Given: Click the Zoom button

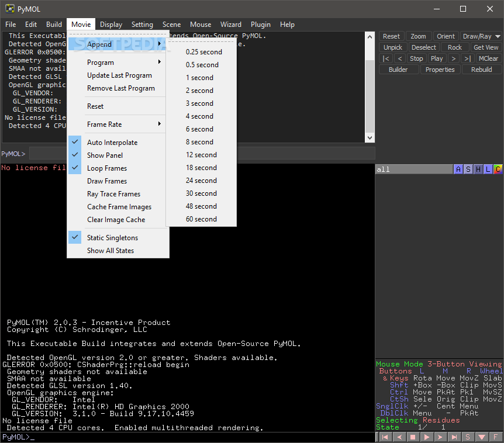Looking at the screenshot, I should (418, 36).
